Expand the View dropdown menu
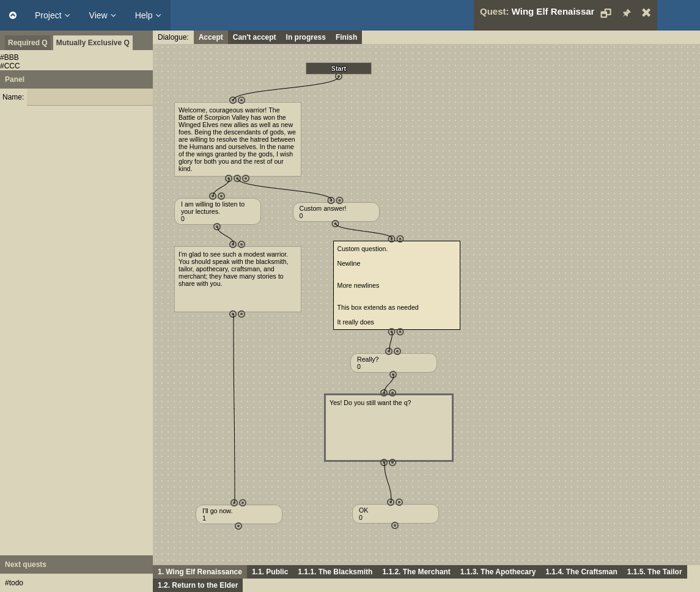 [x=102, y=15]
